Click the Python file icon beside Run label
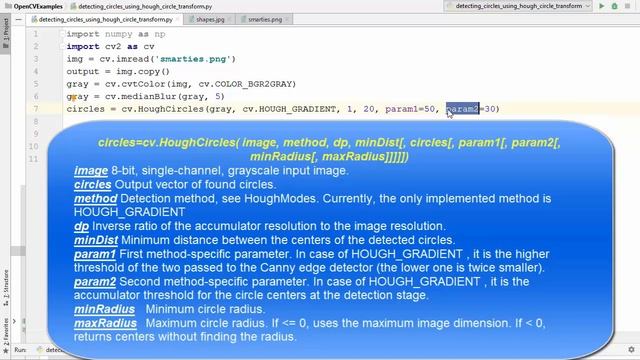 pyautogui.click(x=40, y=350)
